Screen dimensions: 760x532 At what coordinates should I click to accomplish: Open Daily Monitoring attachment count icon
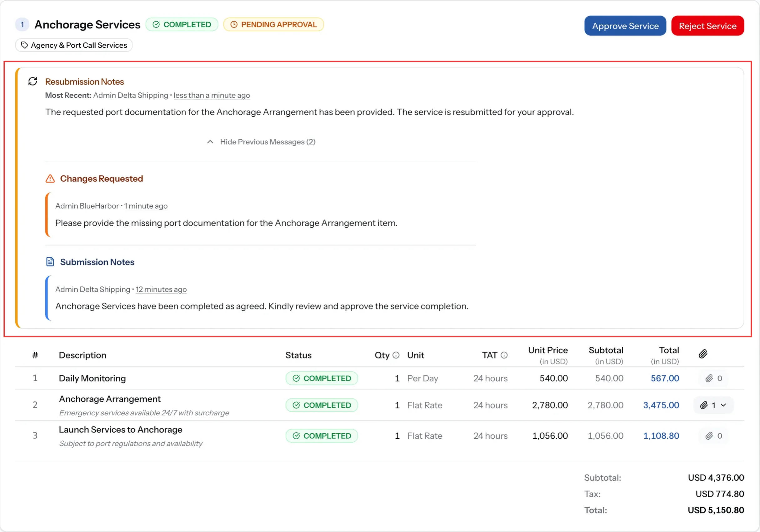click(713, 379)
